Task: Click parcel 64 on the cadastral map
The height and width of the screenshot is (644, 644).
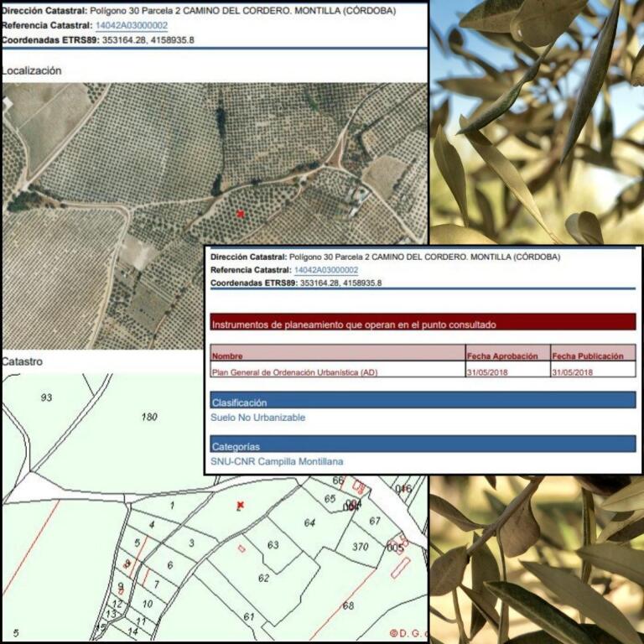Action: [x=309, y=523]
